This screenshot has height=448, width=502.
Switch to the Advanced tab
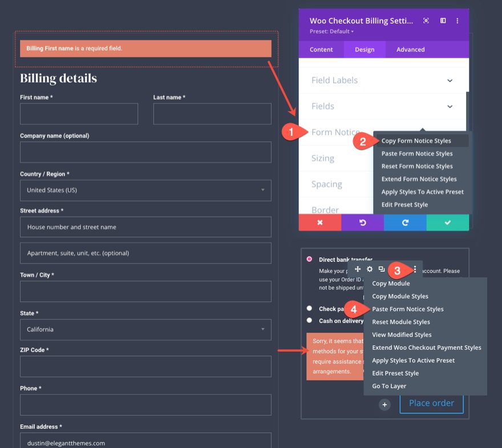click(x=410, y=50)
